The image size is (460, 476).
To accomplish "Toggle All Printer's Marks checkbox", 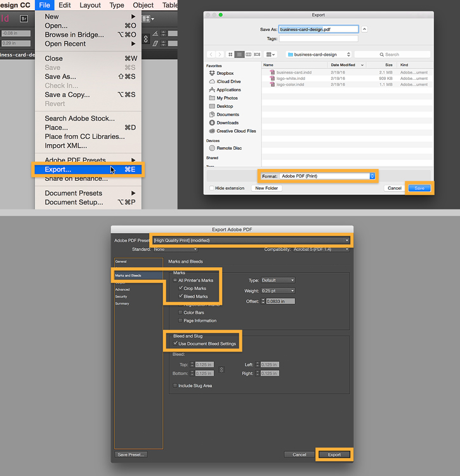I will coord(175,280).
